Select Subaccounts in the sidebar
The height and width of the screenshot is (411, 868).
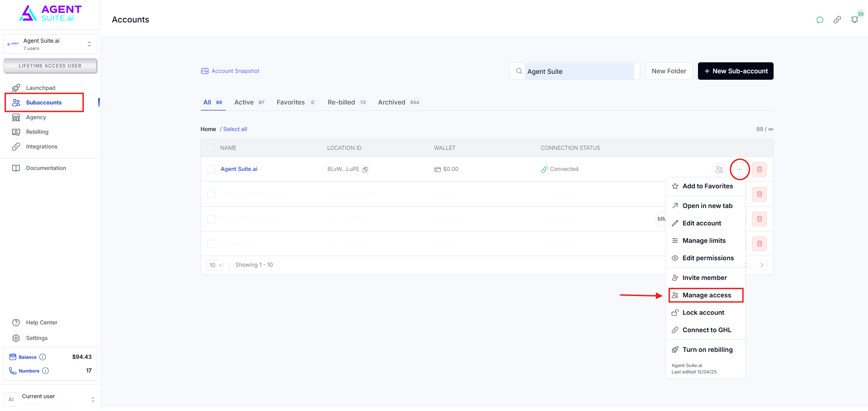point(44,103)
